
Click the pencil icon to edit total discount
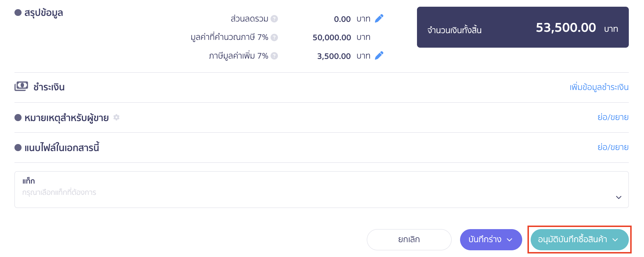(379, 19)
